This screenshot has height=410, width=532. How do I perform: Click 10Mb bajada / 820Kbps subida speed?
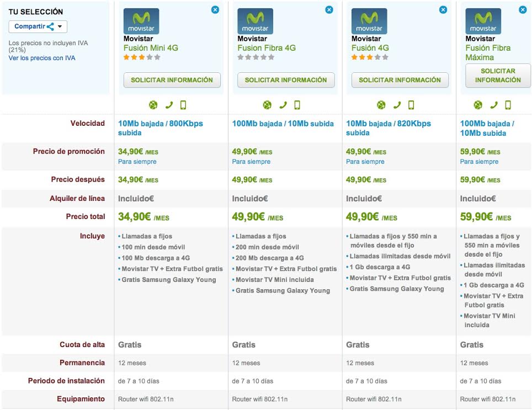click(389, 128)
